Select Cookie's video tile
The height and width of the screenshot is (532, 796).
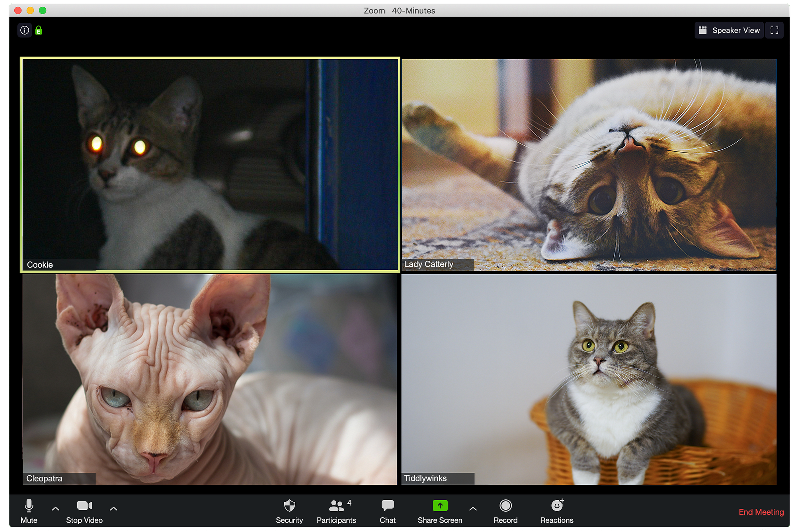[210, 165]
